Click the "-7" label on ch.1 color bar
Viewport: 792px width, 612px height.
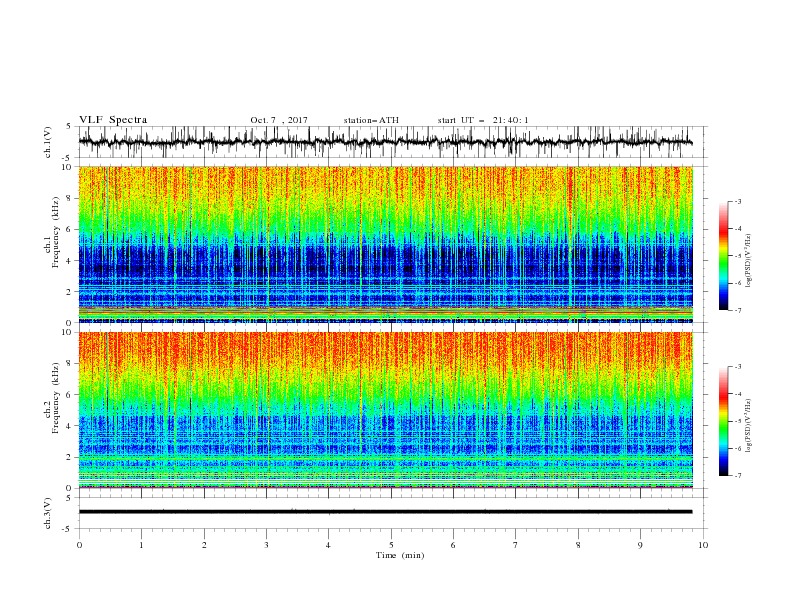[737, 311]
